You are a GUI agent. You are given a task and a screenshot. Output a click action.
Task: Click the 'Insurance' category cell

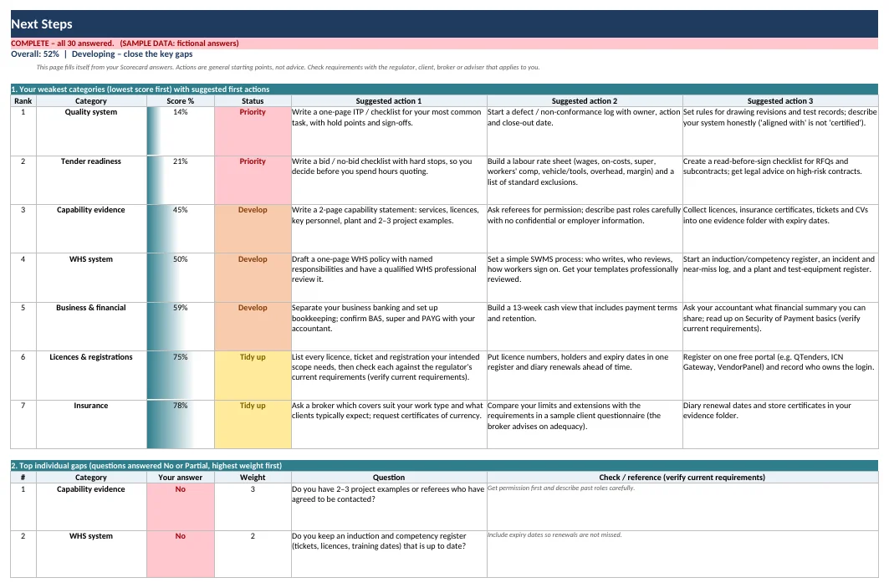click(x=91, y=424)
